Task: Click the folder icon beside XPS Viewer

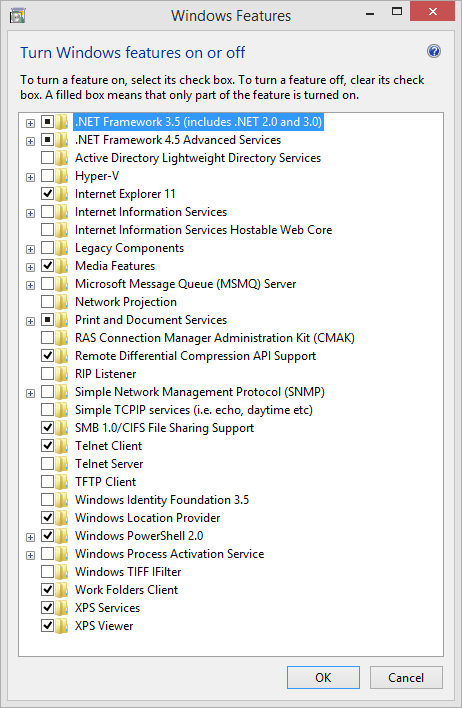Action: click(x=62, y=625)
